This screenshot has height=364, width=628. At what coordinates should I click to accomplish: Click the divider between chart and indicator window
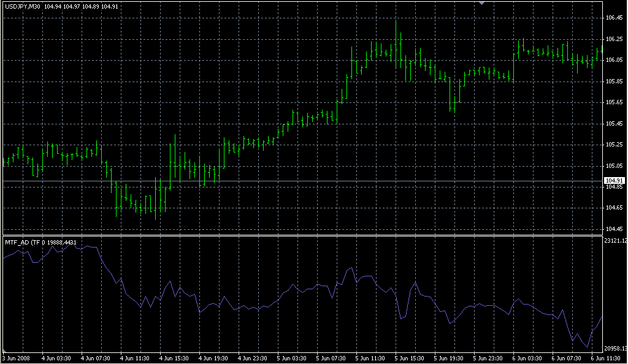pos(301,235)
